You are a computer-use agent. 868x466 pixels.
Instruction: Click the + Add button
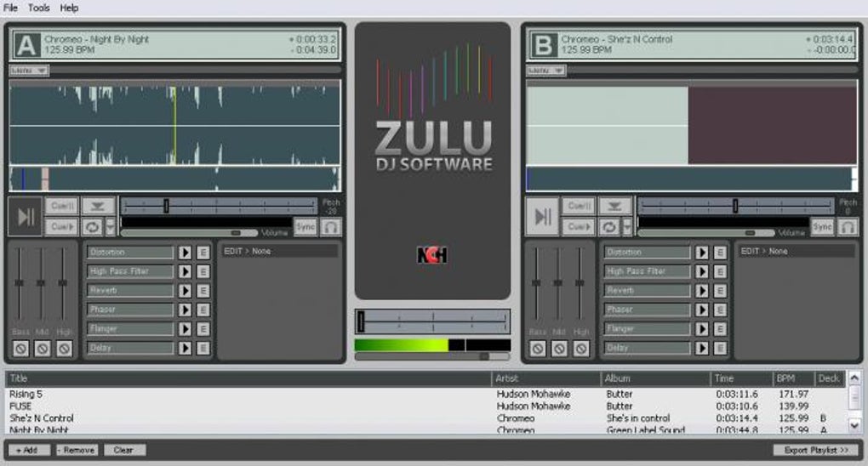pyautogui.click(x=29, y=450)
